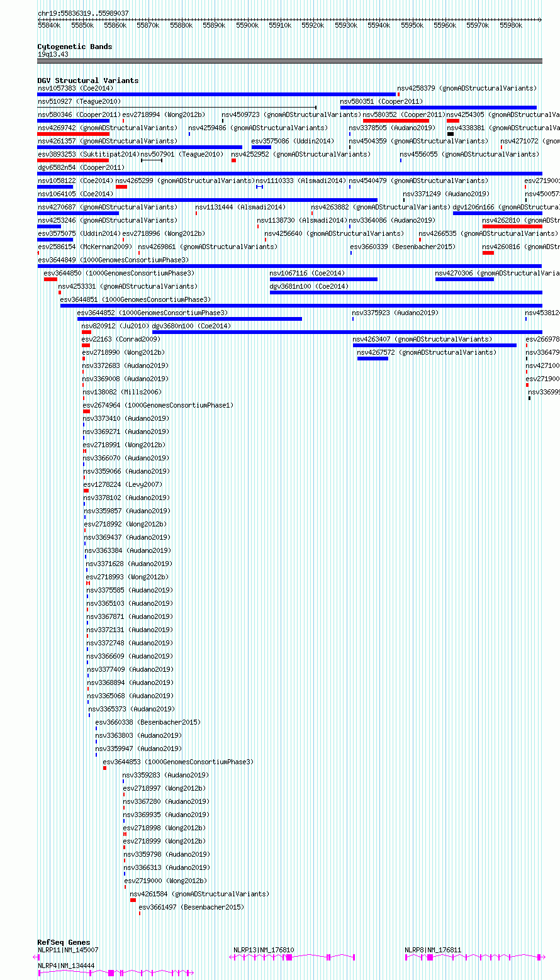Select esv3644853 variant label
The height and width of the screenshot is (980, 560).
pyautogui.click(x=178, y=762)
